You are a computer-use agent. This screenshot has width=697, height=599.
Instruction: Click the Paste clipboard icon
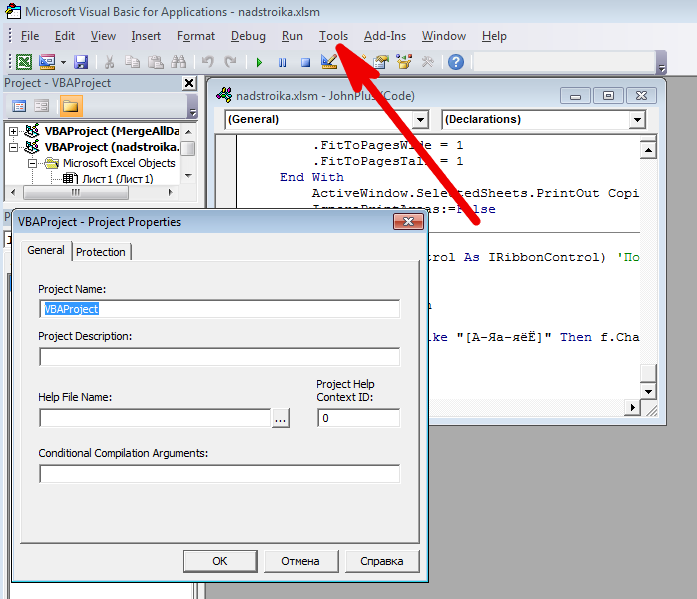(156, 62)
